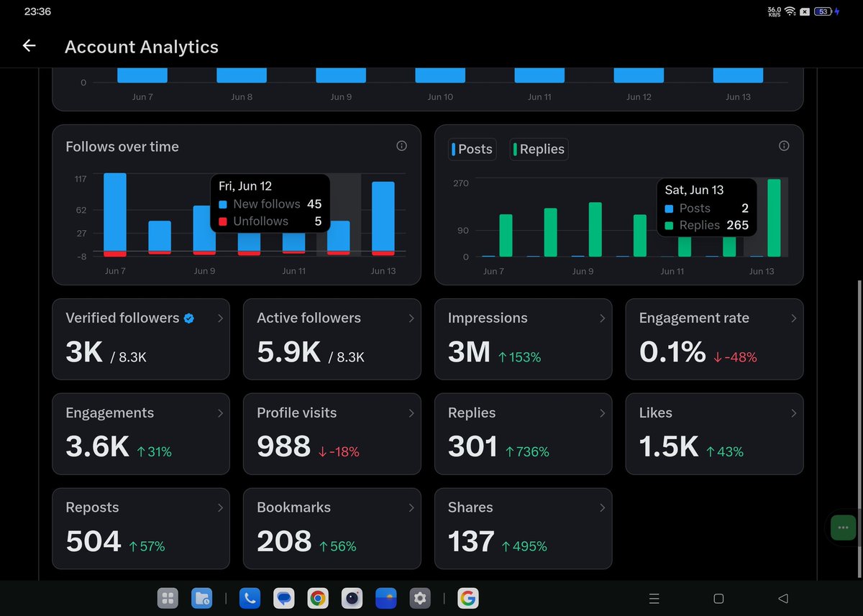863x616 pixels.
Task: Open the Google app in dock
Action: (x=467, y=598)
